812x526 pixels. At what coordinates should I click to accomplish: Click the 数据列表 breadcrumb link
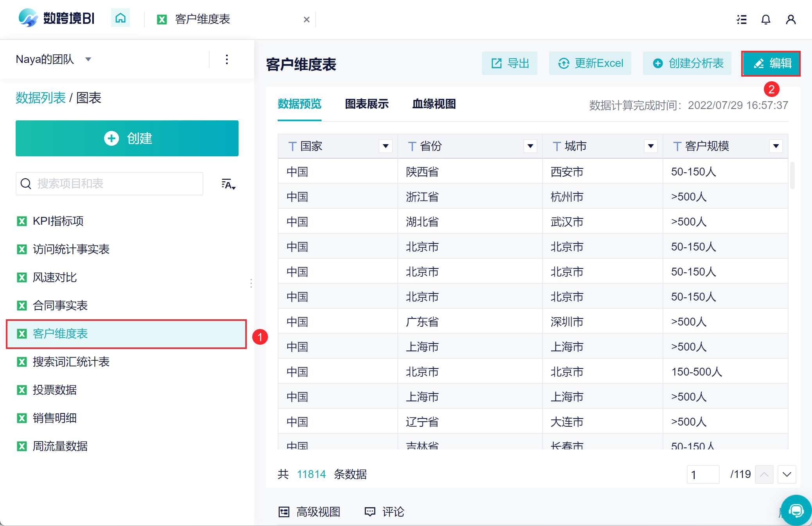tap(41, 98)
